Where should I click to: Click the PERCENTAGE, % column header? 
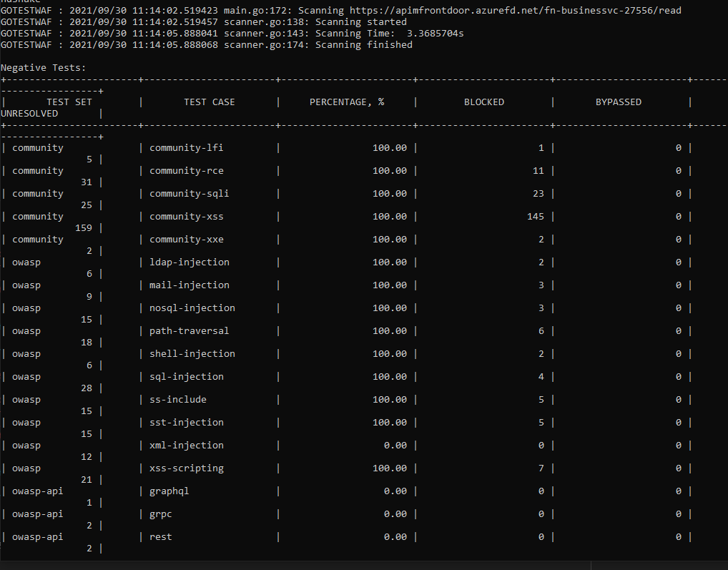(346, 102)
